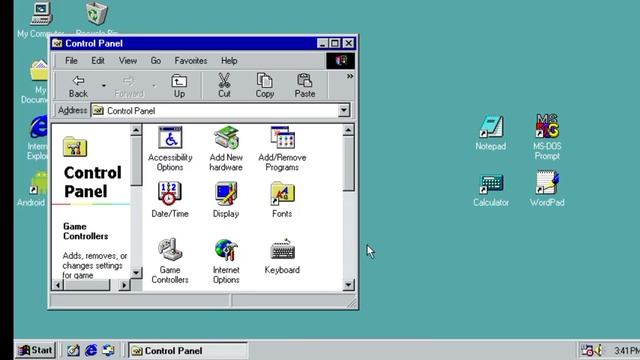Image resolution: width=640 pixels, height=360 pixels.
Task: Select Android desktop shortcut
Action: click(33, 189)
